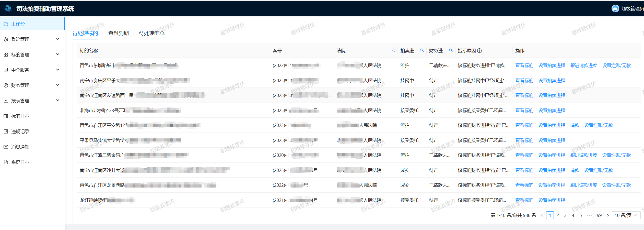The image size is (644, 230).
Task: Click the 中介服务 sidebar icon
Action: pyautogui.click(x=6, y=70)
